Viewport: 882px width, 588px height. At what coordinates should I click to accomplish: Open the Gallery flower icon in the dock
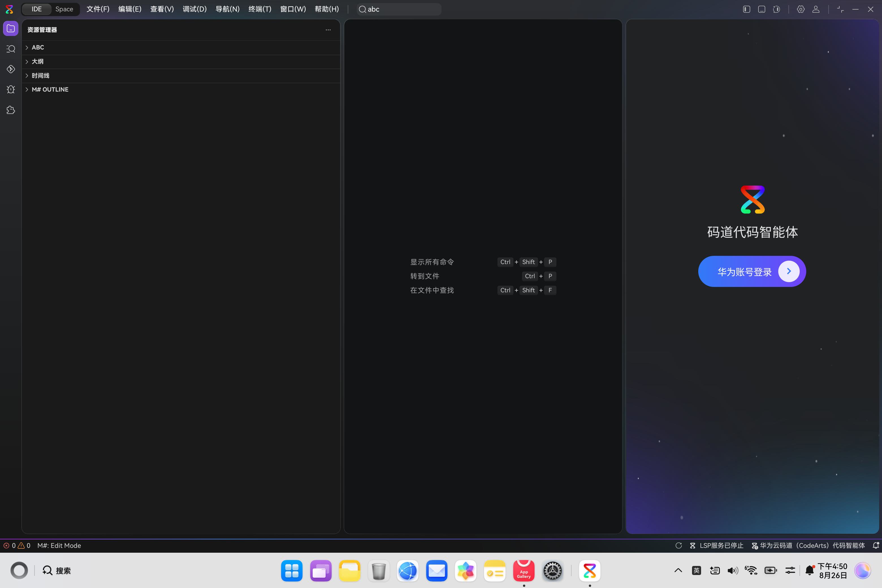466,571
